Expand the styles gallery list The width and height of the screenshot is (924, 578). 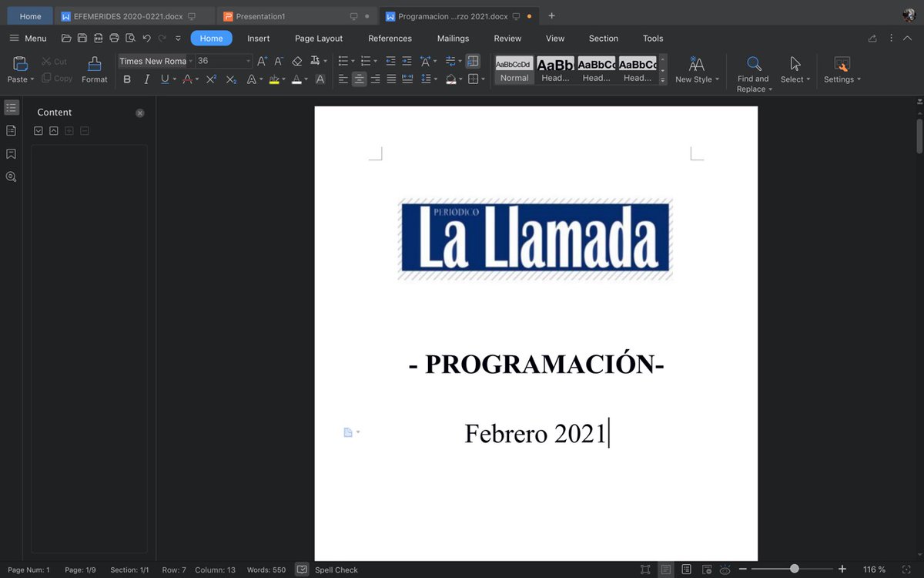(663, 79)
